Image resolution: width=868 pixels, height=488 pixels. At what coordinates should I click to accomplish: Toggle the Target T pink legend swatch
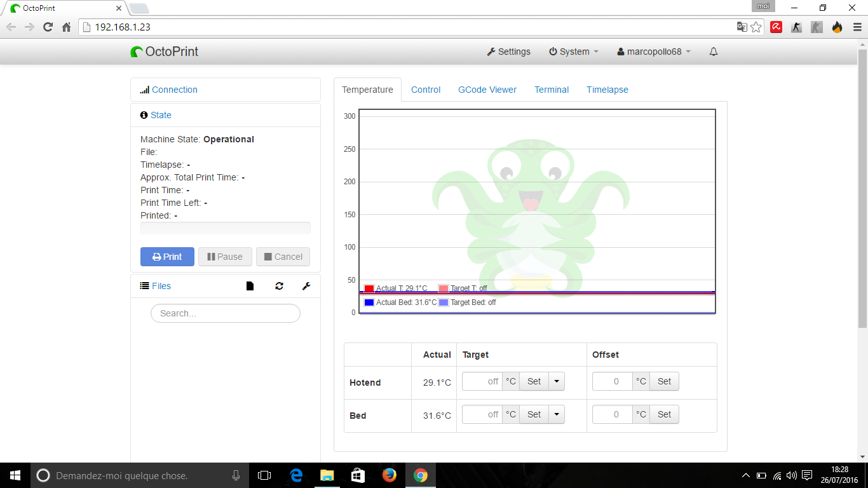444,288
